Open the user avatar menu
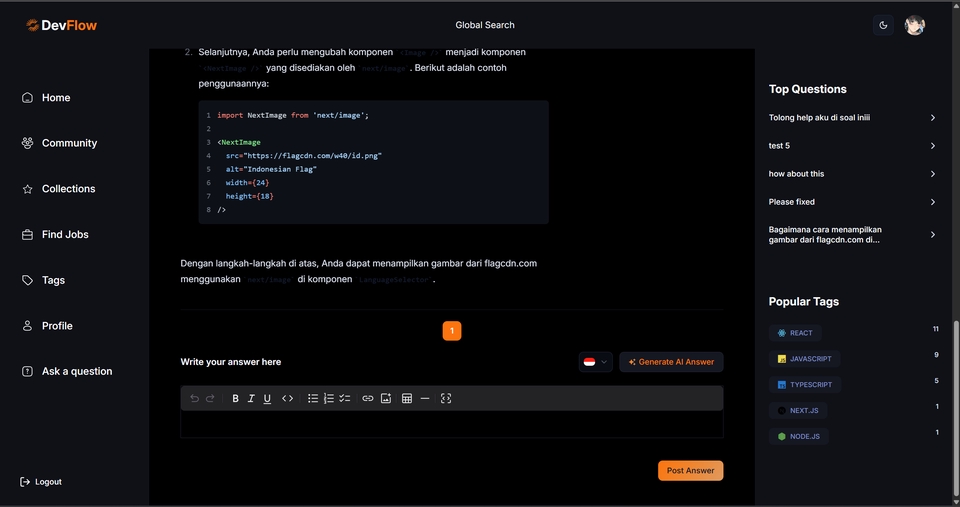The image size is (960, 507). [915, 25]
